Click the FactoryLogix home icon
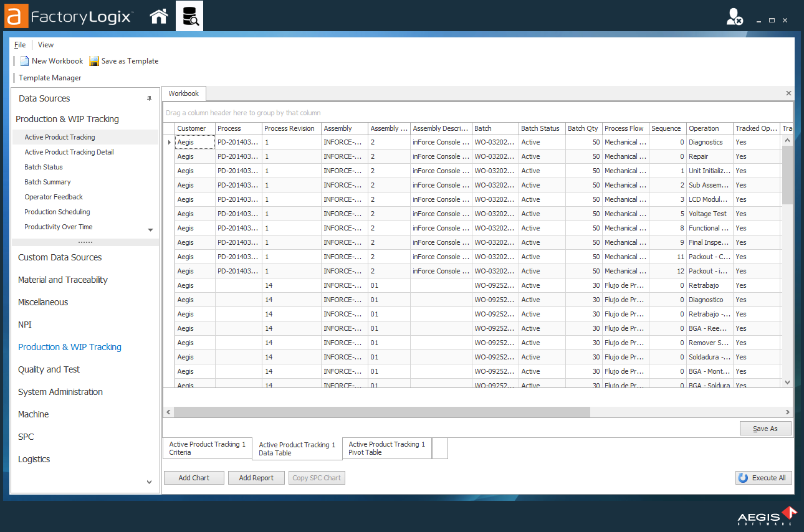 tap(159, 16)
